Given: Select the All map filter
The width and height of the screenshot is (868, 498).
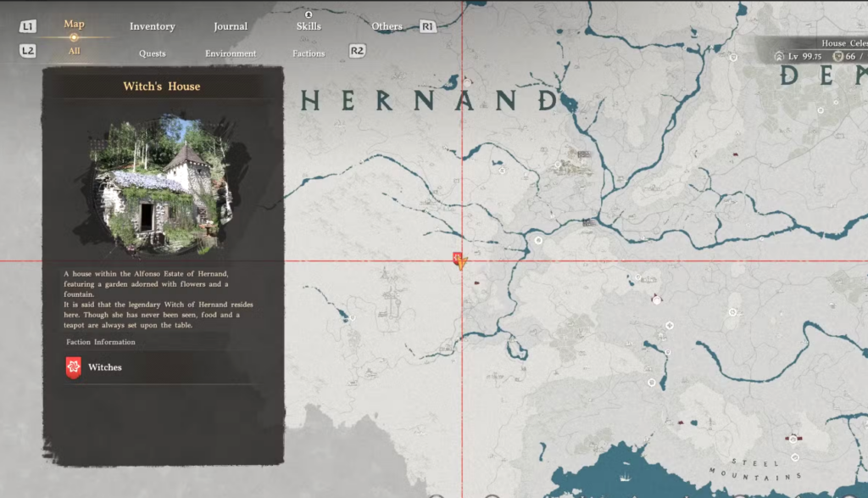Looking at the screenshot, I should (74, 52).
